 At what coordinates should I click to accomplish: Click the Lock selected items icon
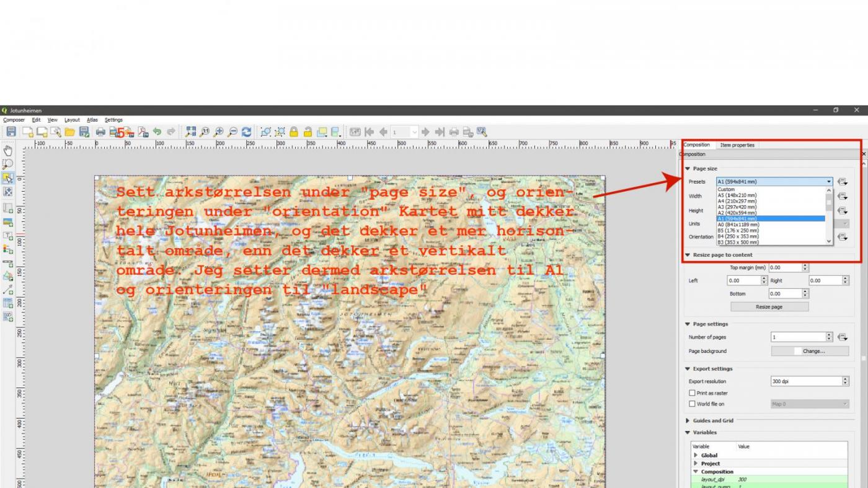[x=294, y=132]
